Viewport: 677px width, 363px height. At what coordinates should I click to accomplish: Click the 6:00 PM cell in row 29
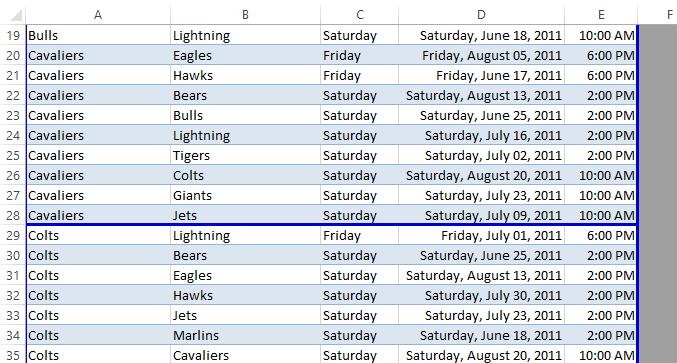point(601,236)
